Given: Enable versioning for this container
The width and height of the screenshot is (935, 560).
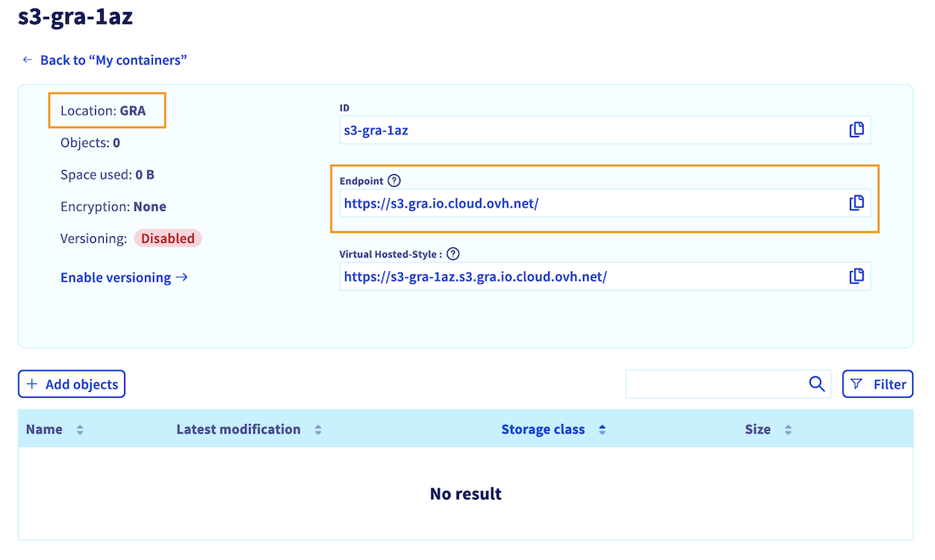Looking at the screenshot, I should click(124, 278).
